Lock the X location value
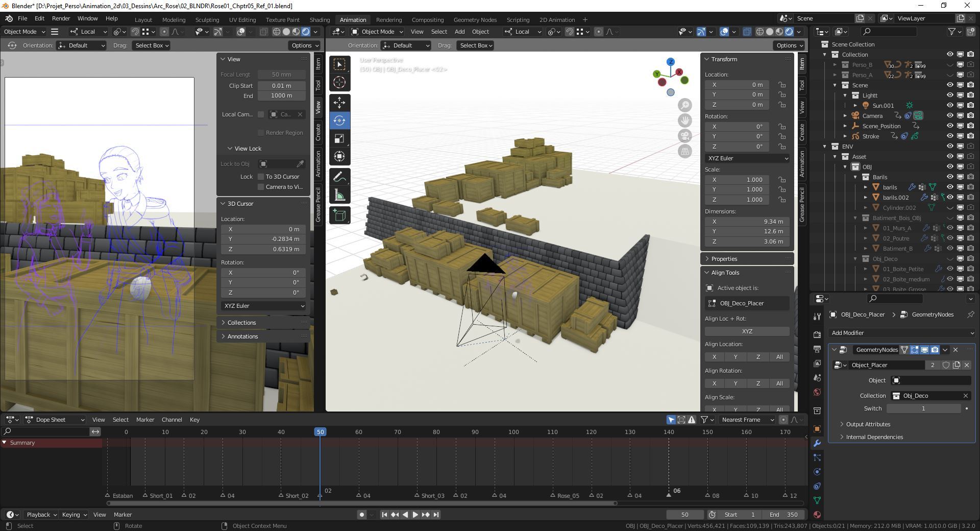 (x=781, y=85)
